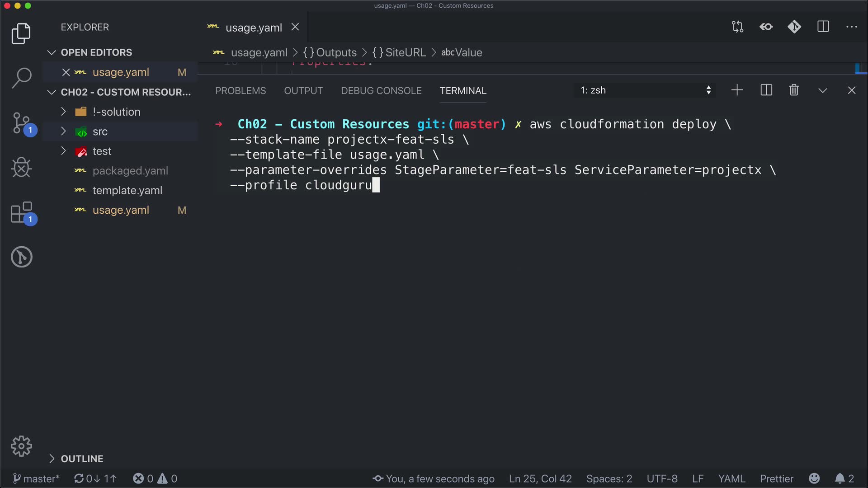Open the Source Control view
The image size is (868, 488).
[x=21, y=123]
